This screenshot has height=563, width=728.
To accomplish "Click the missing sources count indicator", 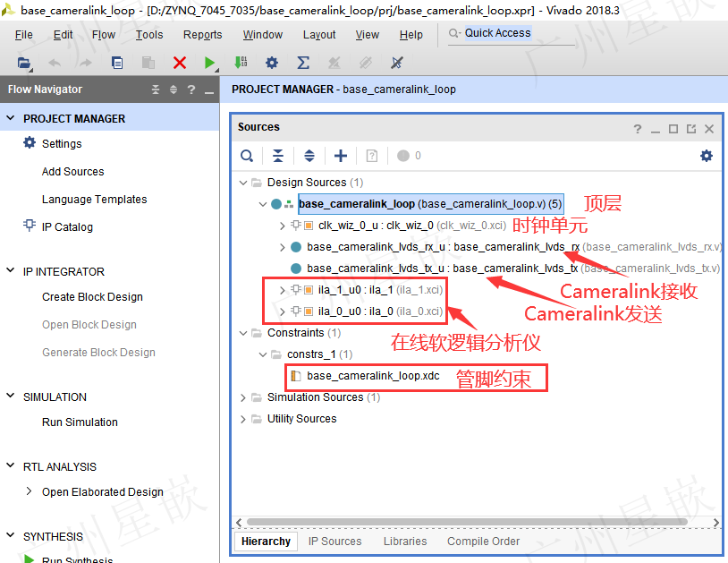I will 409,156.
